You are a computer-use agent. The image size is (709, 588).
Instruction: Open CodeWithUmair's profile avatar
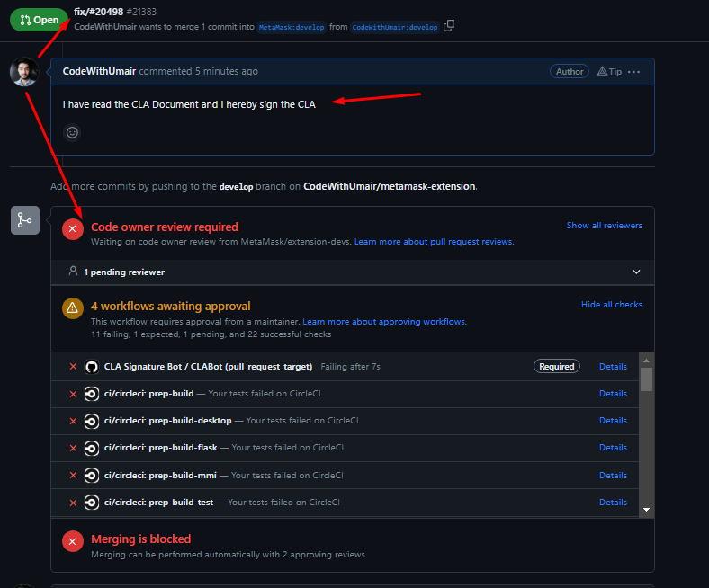(24, 71)
